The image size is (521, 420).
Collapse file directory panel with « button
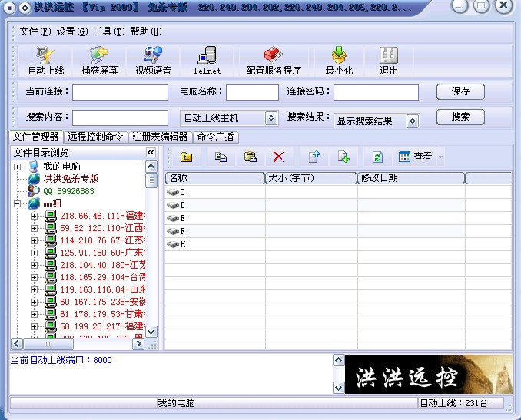pos(151,152)
